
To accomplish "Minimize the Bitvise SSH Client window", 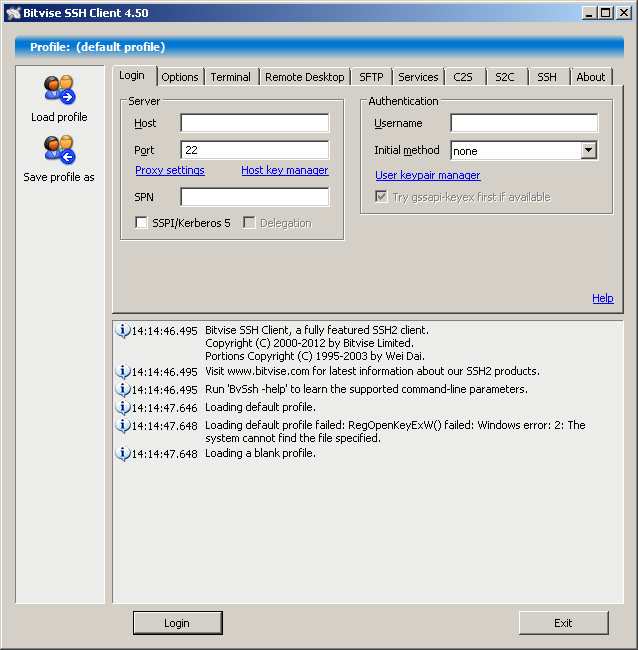I will coord(589,13).
